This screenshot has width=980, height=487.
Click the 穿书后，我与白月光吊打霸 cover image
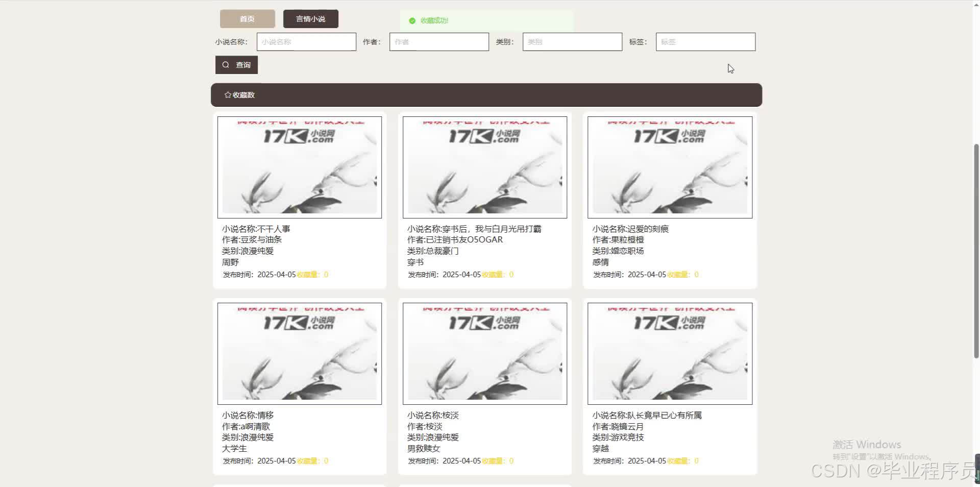click(484, 167)
